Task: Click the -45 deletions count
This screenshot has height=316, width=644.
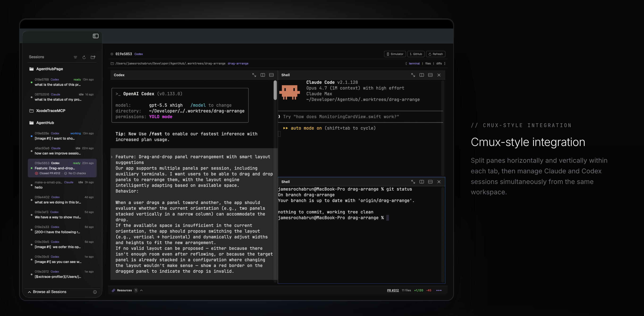Action: pyautogui.click(x=429, y=290)
